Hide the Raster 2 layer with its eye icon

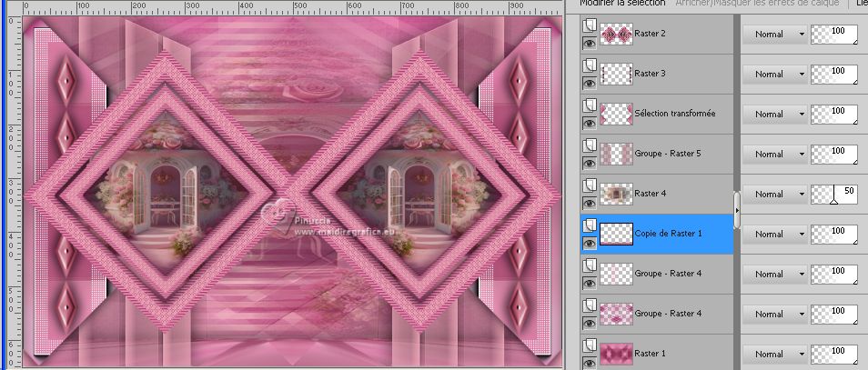coord(590,43)
